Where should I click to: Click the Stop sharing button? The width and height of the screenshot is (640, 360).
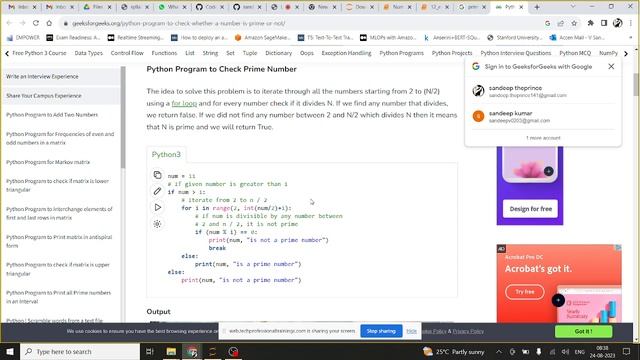pos(381,331)
